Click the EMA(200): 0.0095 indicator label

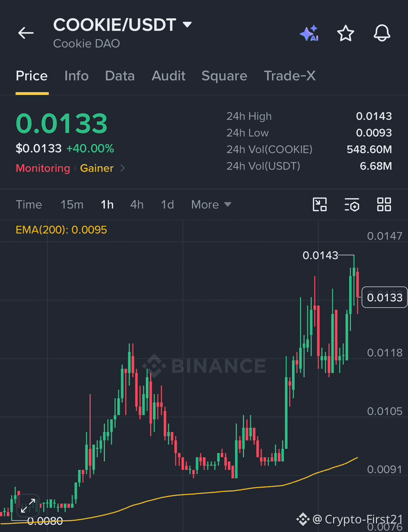[x=62, y=230]
